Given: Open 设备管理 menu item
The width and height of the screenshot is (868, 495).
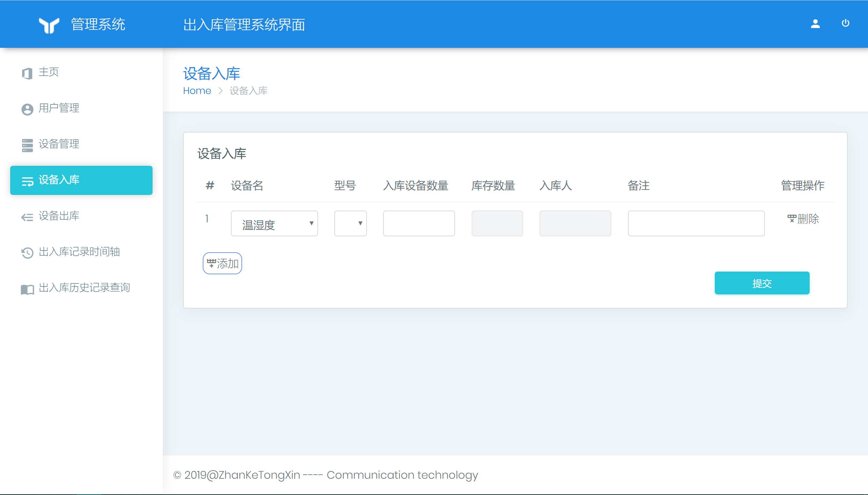Looking at the screenshot, I should point(81,144).
